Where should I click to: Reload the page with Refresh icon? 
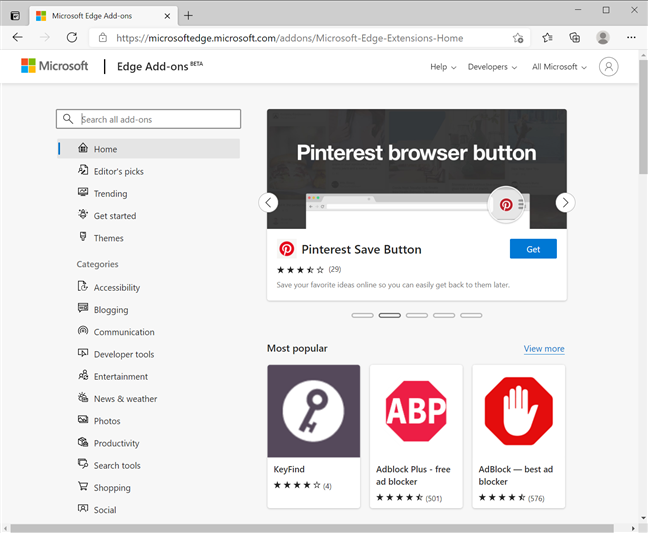click(x=72, y=38)
